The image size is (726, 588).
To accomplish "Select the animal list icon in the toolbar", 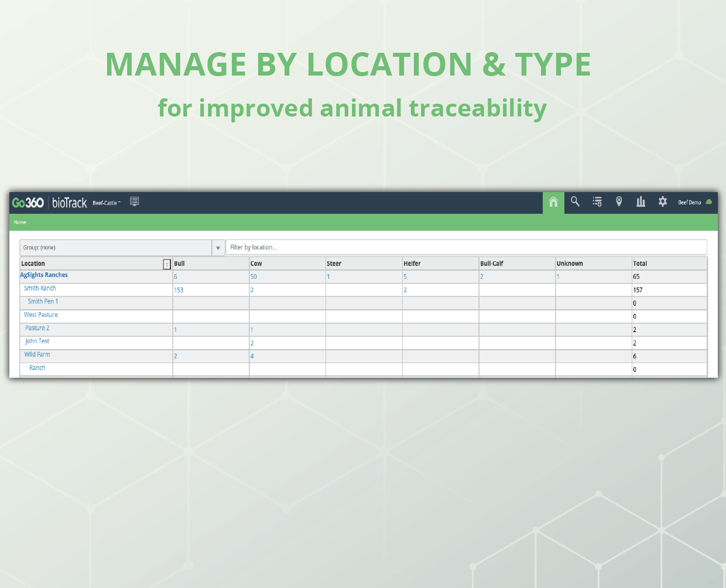I will pyautogui.click(x=597, y=202).
